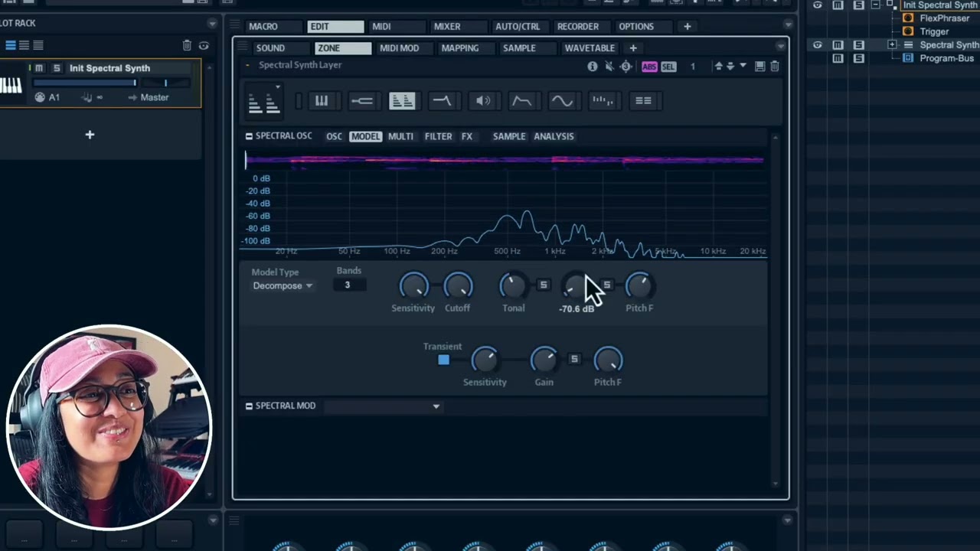
Task: Open the Model Type Decompose dropdown
Action: tap(283, 286)
